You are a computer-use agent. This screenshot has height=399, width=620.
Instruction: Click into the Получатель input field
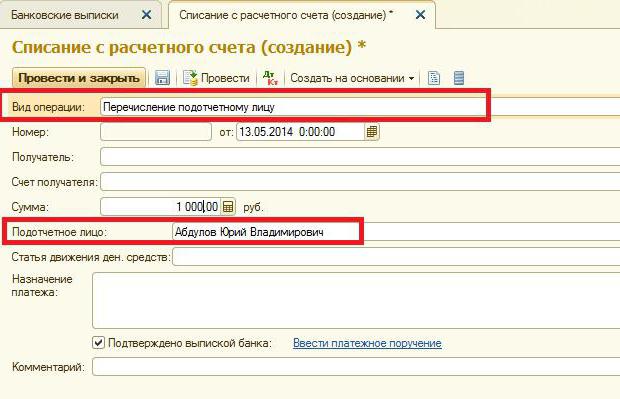(x=360, y=157)
